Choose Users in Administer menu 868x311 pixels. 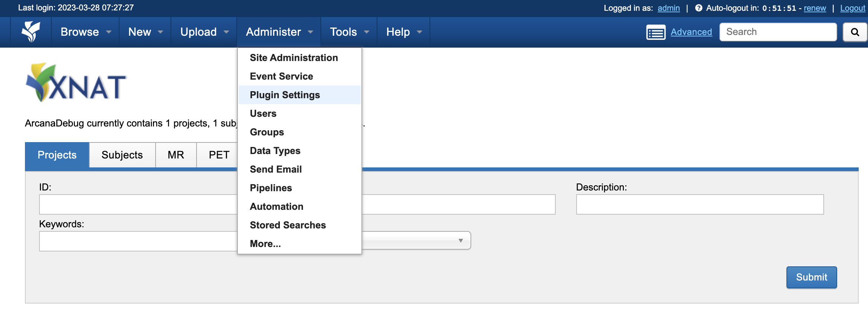[x=300, y=113]
